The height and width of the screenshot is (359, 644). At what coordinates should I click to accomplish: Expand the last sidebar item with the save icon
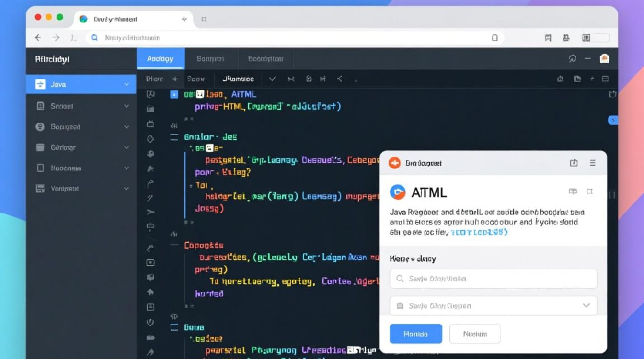[x=81, y=189]
